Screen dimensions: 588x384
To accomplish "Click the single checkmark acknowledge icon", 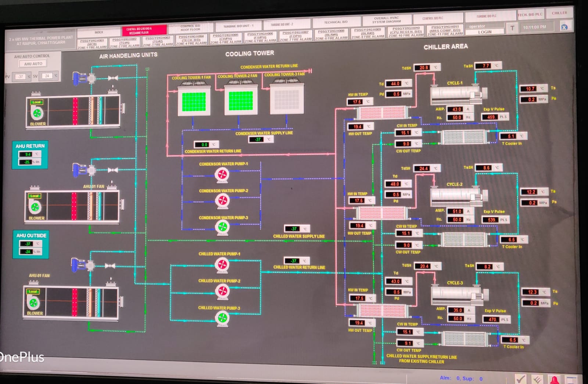I will click(520, 379).
